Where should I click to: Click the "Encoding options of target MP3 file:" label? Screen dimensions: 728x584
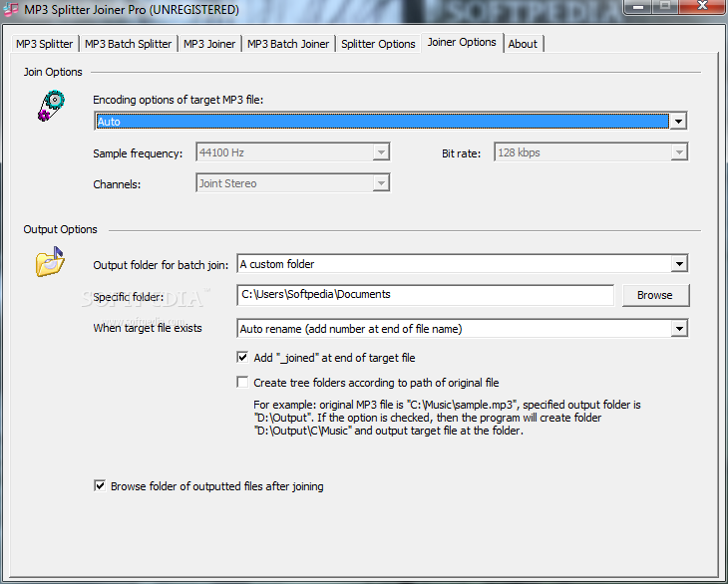coord(178,100)
